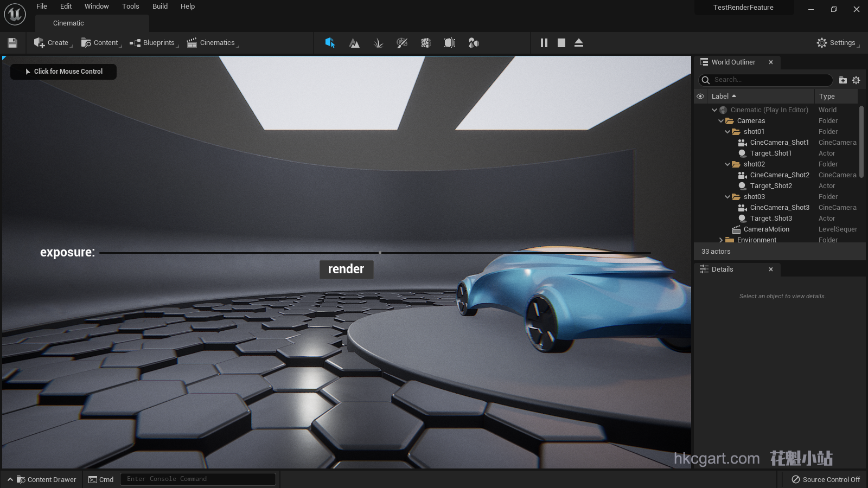This screenshot has width=868, height=488.
Task: Save the current level with disk icon
Action: point(12,43)
